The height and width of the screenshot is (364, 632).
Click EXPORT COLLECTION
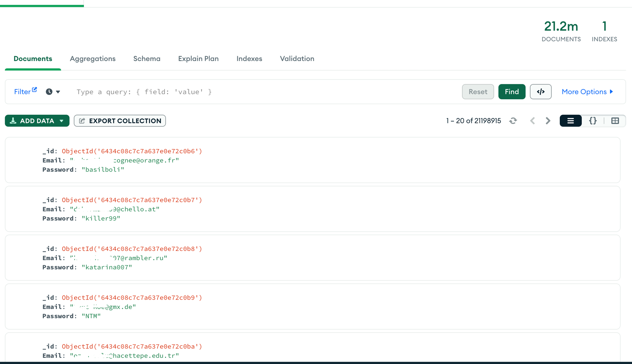[x=120, y=121]
